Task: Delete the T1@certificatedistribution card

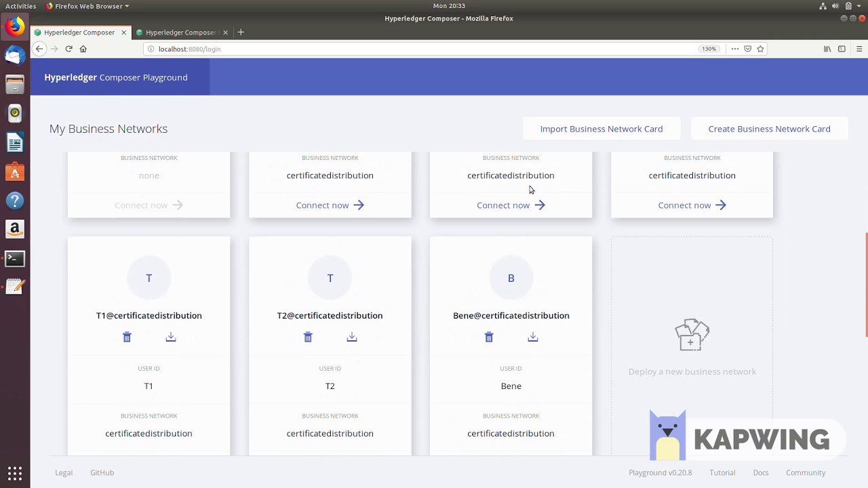Action: pos(127,337)
